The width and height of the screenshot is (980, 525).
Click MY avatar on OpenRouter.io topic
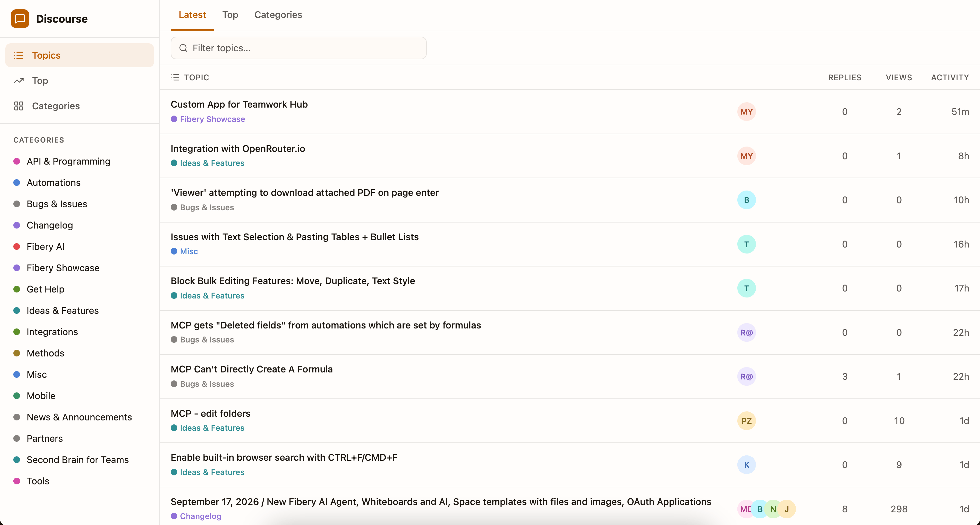pos(746,156)
